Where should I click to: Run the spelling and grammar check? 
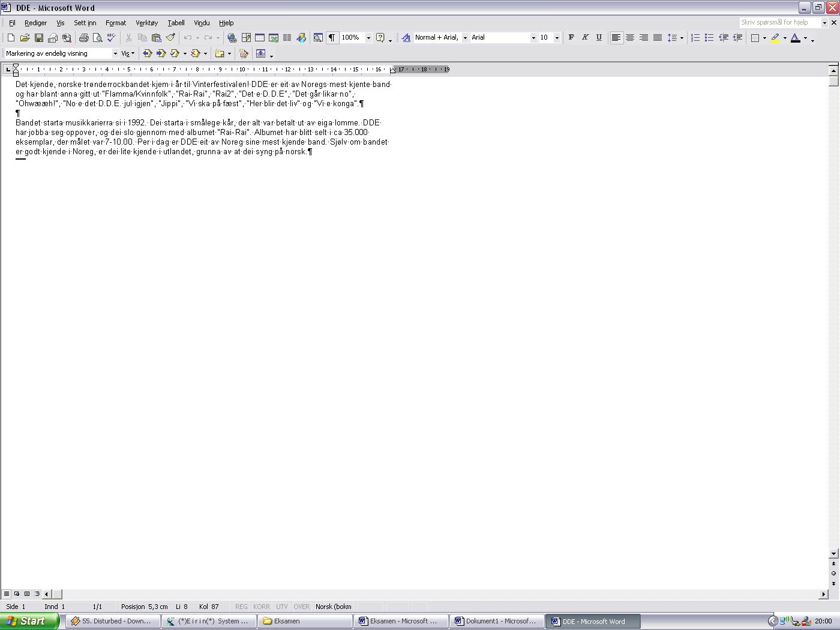click(111, 38)
